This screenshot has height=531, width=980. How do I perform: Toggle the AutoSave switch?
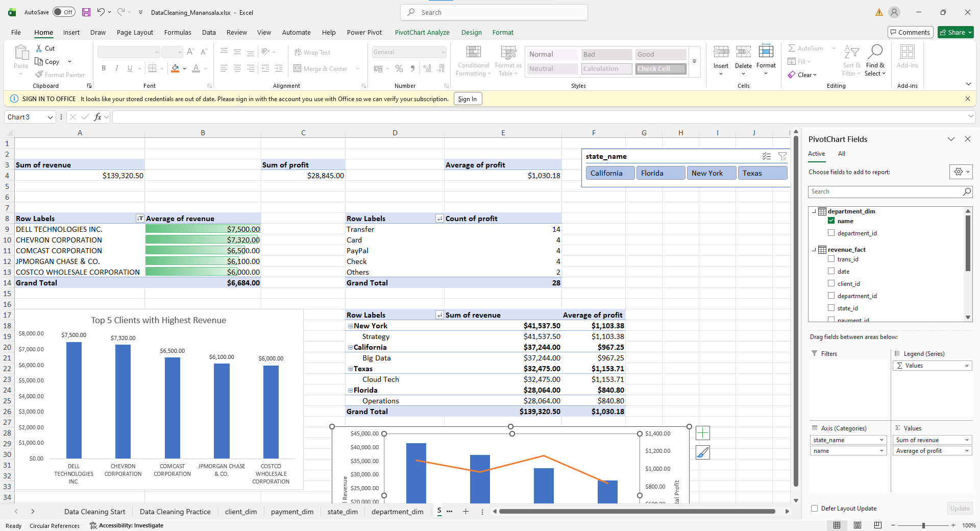click(64, 12)
